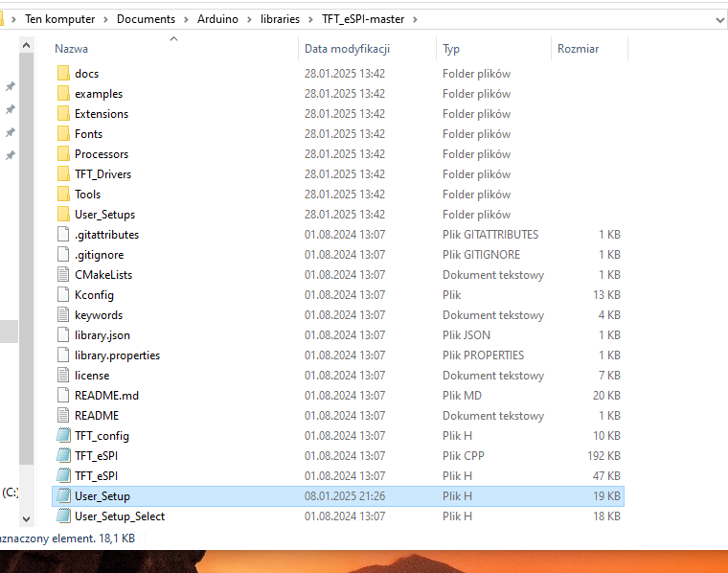Select the 47 KB TFT_eSPI header icon
The width and height of the screenshot is (728, 573).
coord(63,476)
